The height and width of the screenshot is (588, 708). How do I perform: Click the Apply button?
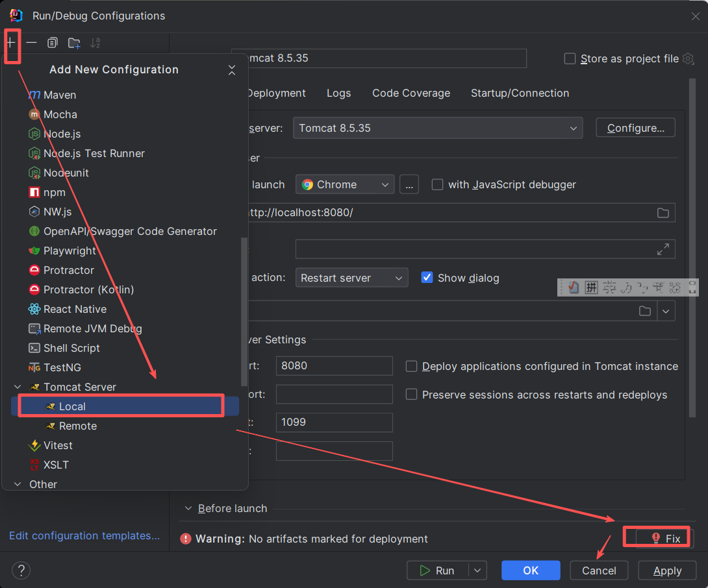click(667, 570)
